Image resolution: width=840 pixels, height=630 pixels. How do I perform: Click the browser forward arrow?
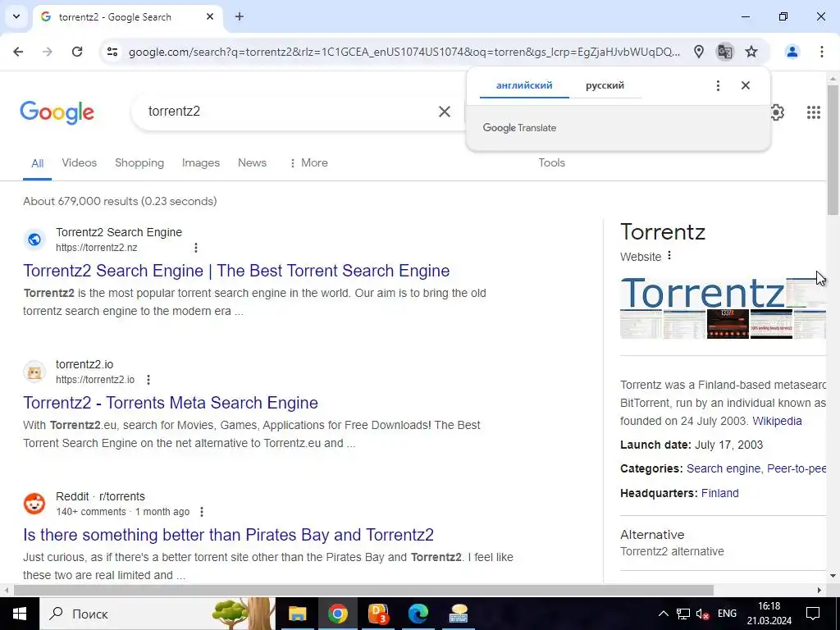point(47,52)
